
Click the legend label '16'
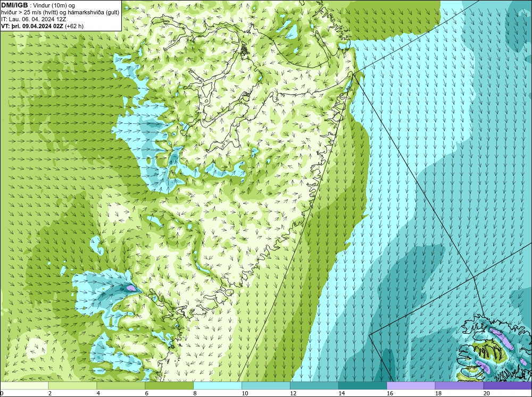pos(390,393)
